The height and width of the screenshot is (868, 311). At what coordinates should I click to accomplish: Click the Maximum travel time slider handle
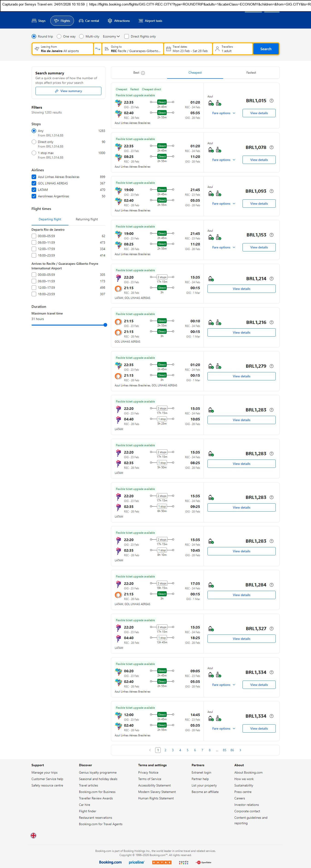(x=105, y=325)
